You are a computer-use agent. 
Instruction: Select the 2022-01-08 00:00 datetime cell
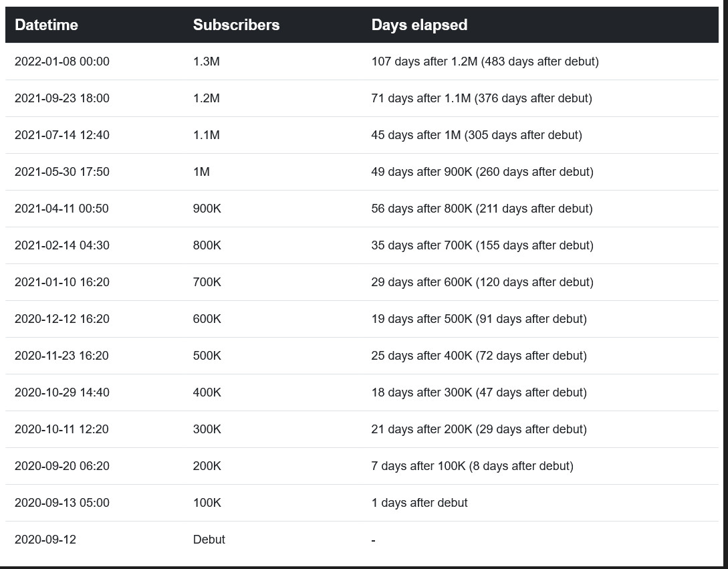pyautogui.click(x=62, y=62)
